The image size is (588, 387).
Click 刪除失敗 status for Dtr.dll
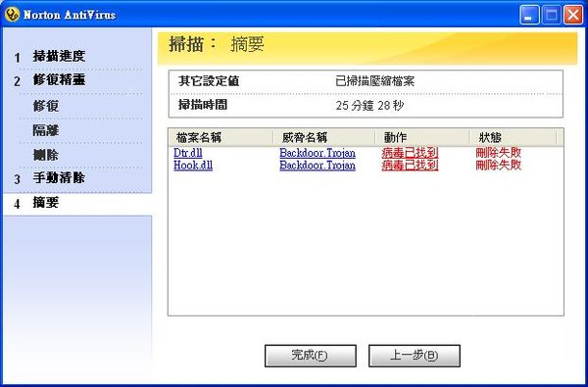tap(499, 153)
